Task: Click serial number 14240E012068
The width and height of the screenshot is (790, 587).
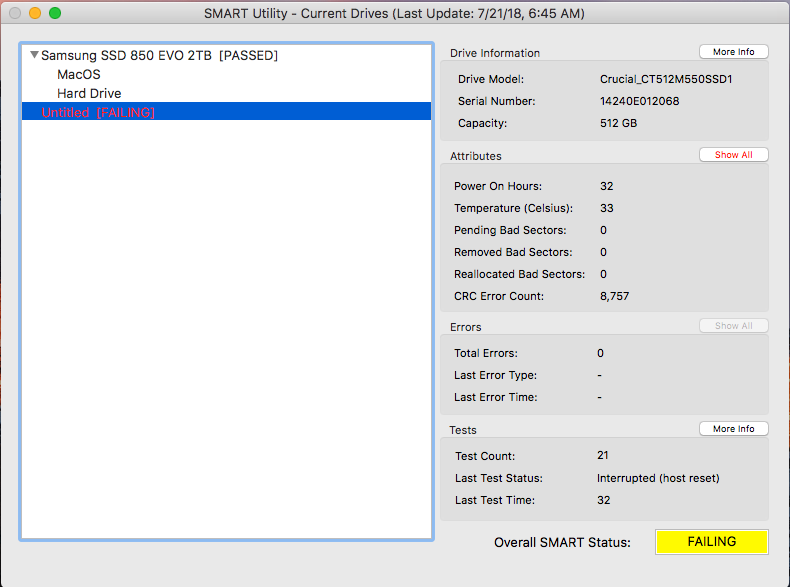Action: pos(639,101)
